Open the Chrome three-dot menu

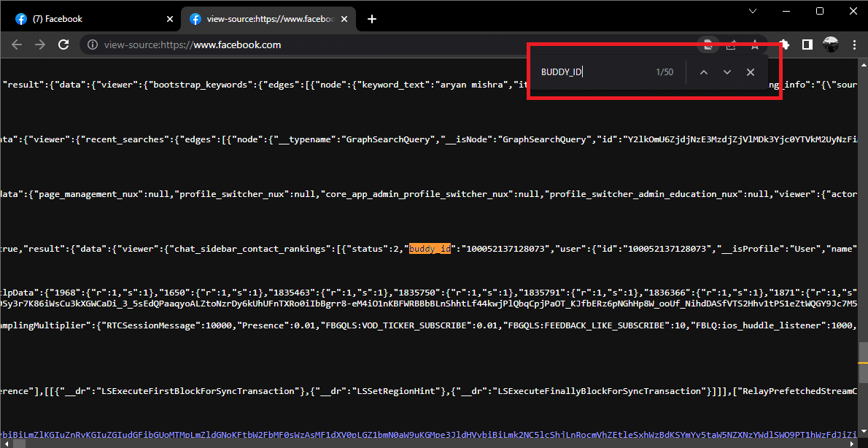[x=853, y=45]
